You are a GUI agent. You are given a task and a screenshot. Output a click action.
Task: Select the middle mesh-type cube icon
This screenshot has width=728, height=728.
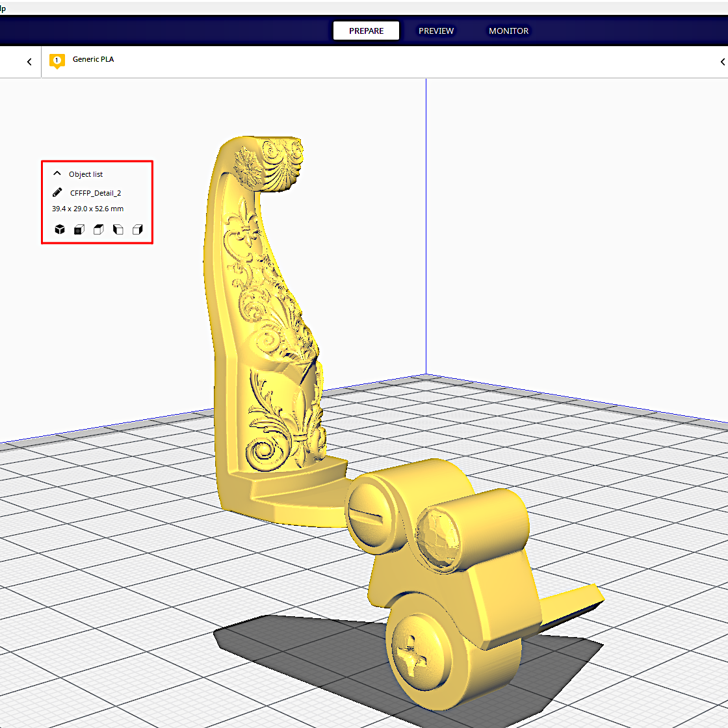tap(98, 229)
